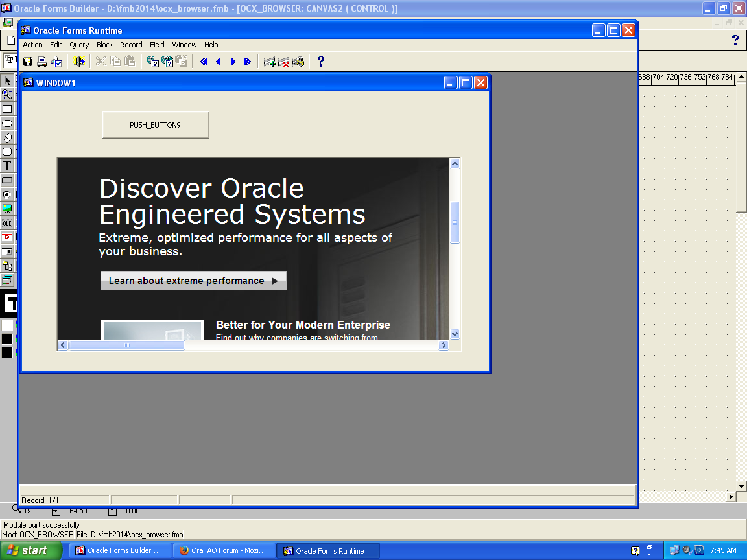747x560 pixels.
Task: Switch to Oracle Forms Runtime taskbar item
Action: [328, 550]
